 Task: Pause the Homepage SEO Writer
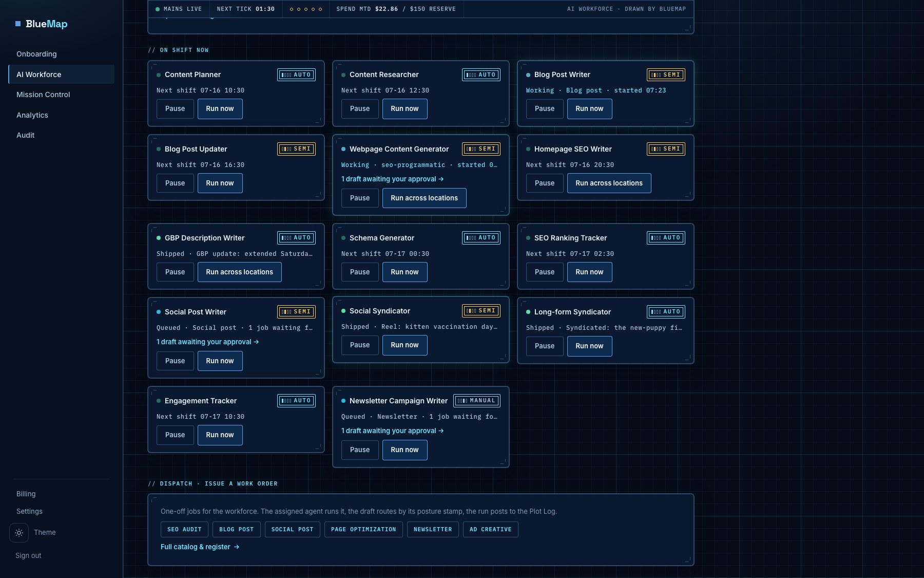coord(545,183)
